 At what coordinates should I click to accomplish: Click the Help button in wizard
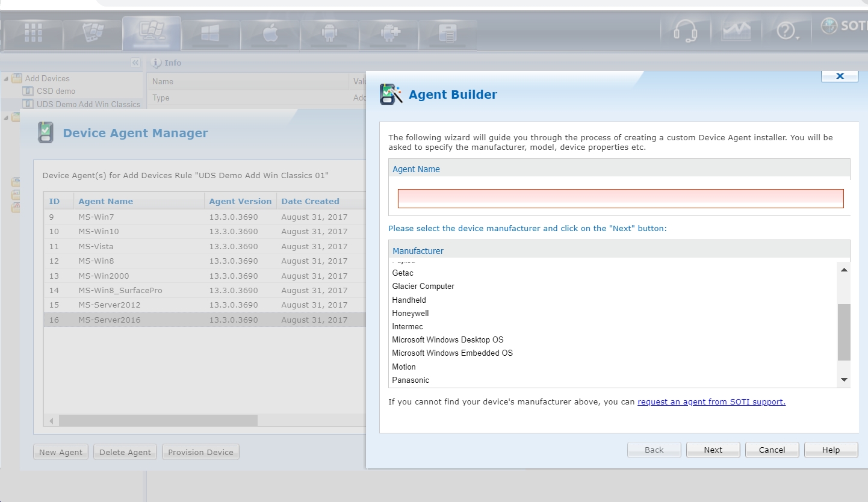pos(830,450)
